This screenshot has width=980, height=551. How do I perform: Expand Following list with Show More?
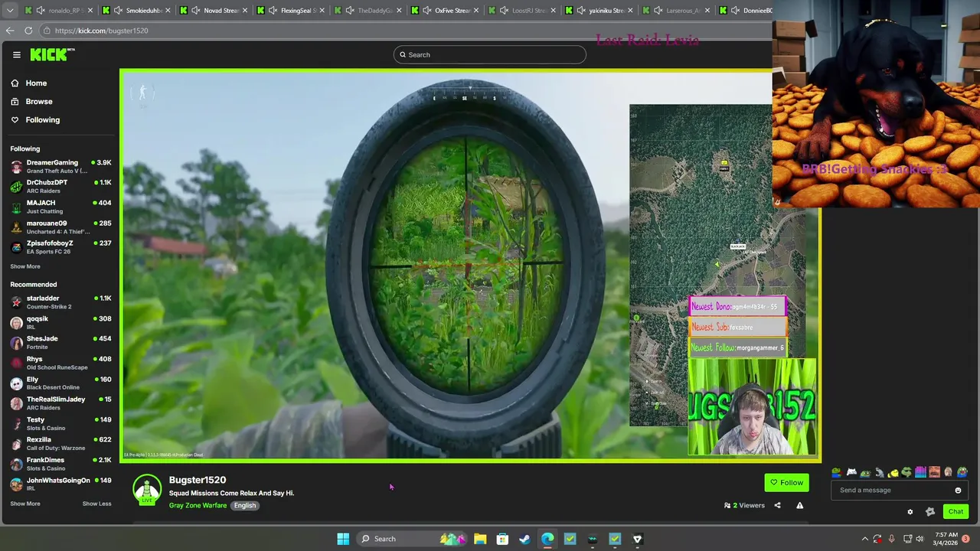[25, 266]
